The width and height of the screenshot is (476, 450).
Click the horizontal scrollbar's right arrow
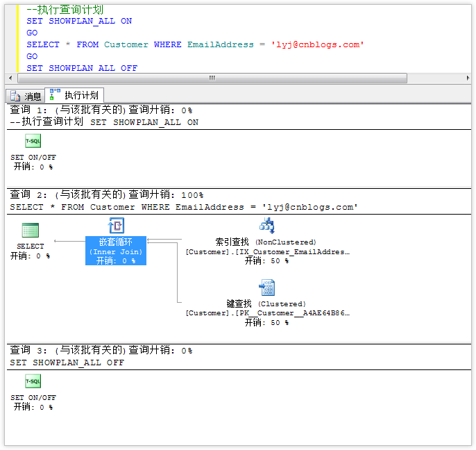pos(466,78)
